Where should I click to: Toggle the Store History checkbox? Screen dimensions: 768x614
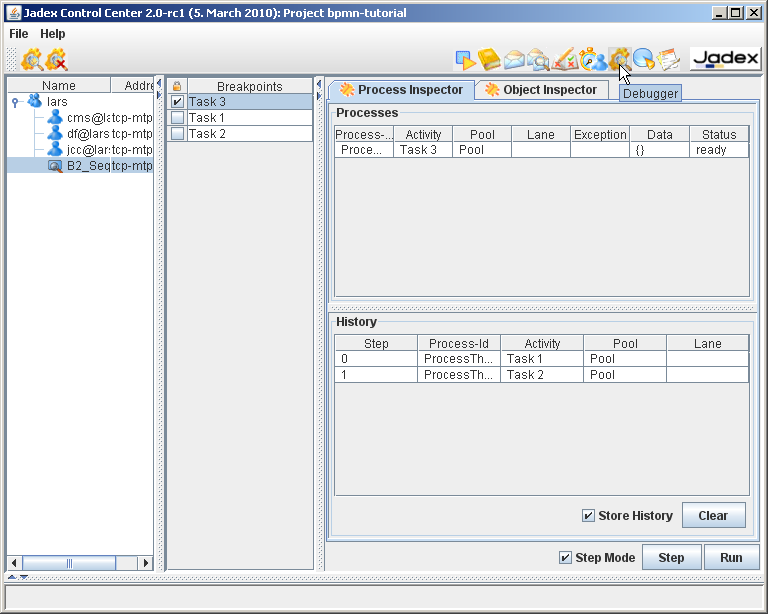[589, 516]
